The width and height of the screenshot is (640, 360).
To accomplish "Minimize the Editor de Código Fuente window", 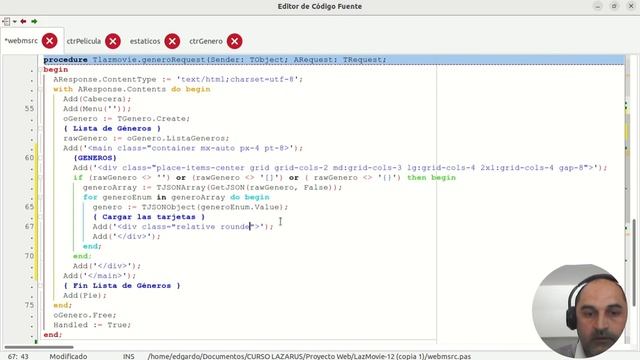I will [x=598, y=6].
